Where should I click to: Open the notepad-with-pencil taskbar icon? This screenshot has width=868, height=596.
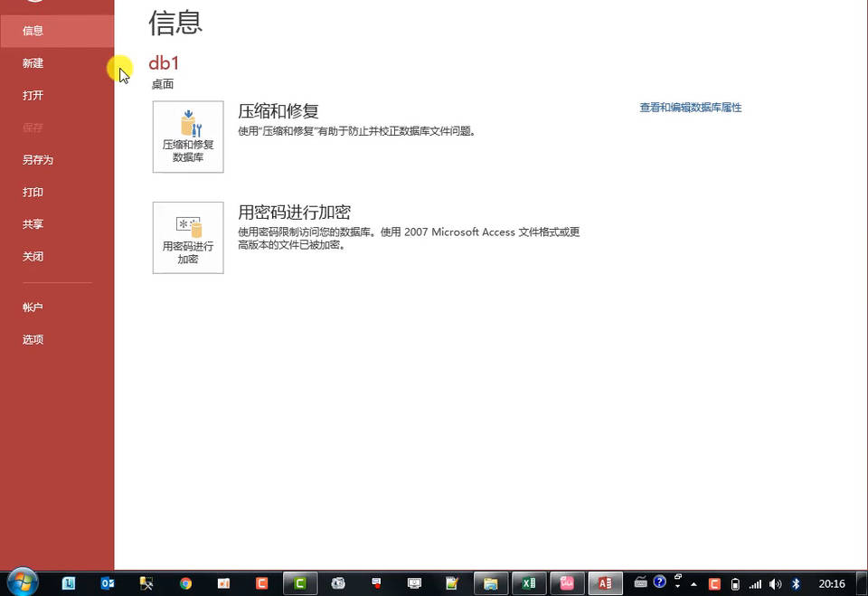click(452, 583)
